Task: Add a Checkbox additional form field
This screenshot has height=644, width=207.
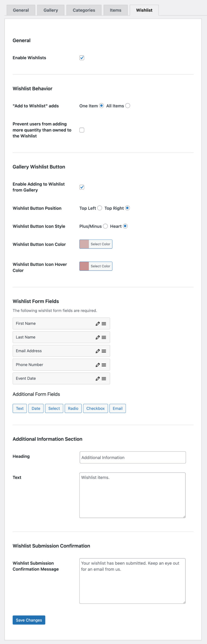Action: point(95,408)
